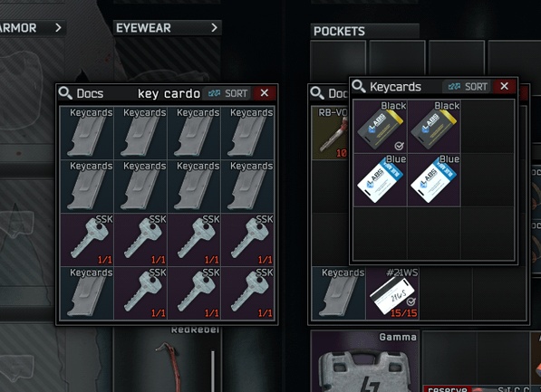Open the top-left Keycards holder in Docs
The image size is (541, 392).
[87, 133]
